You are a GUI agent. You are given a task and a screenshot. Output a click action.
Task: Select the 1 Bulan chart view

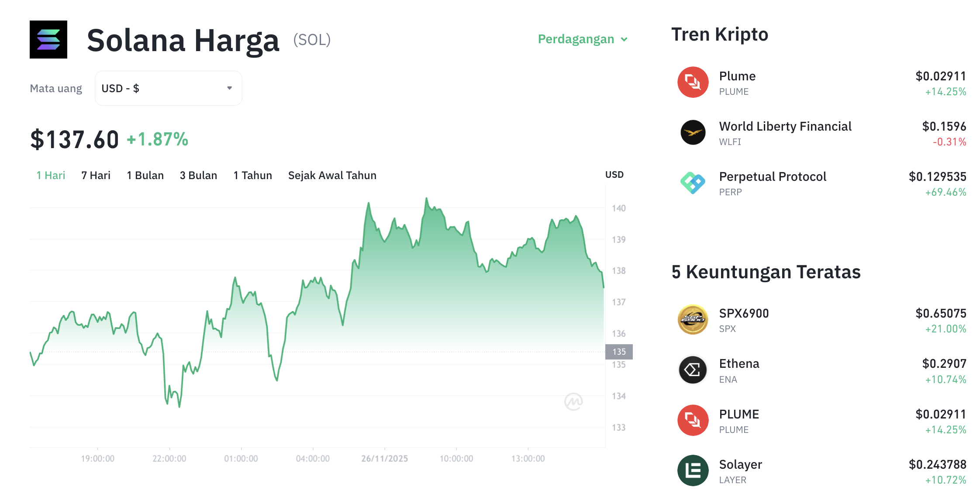(x=145, y=175)
